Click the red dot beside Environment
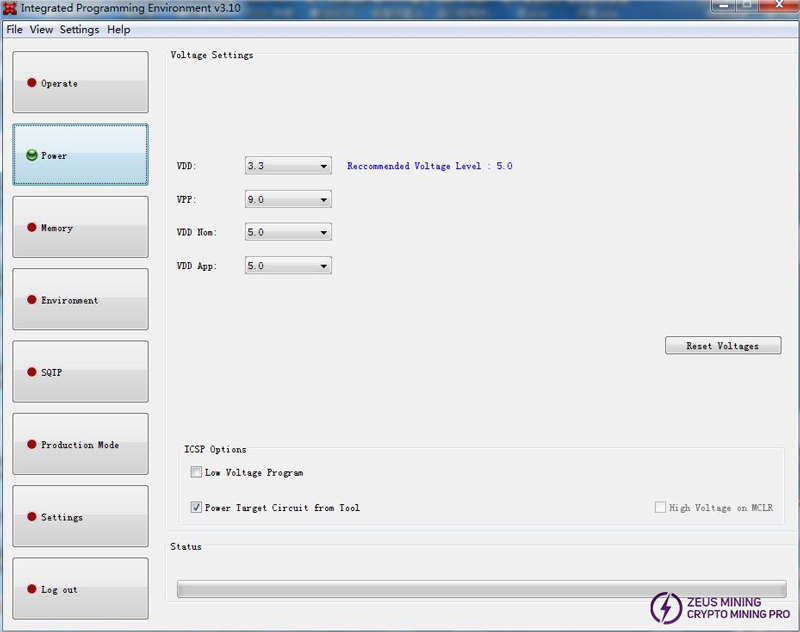The width and height of the screenshot is (800, 632). tap(32, 300)
